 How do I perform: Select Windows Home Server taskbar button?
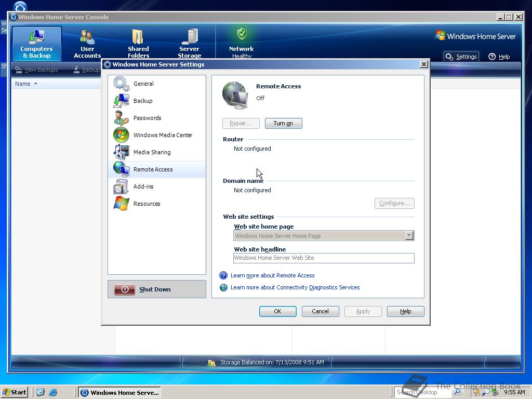coord(120,393)
